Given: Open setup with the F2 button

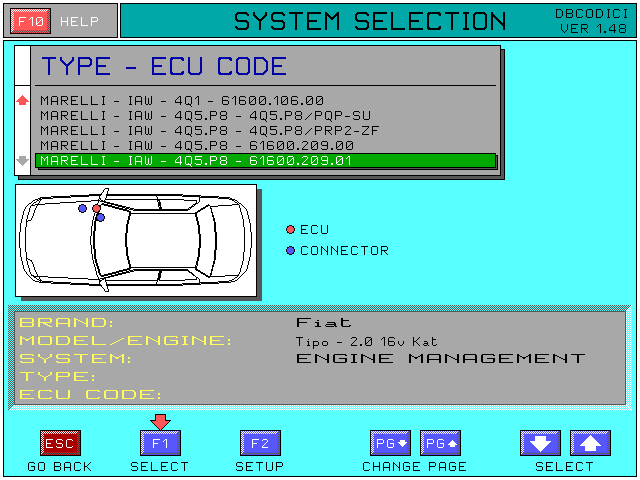Looking at the screenshot, I should pyautogui.click(x=260, y=443).
